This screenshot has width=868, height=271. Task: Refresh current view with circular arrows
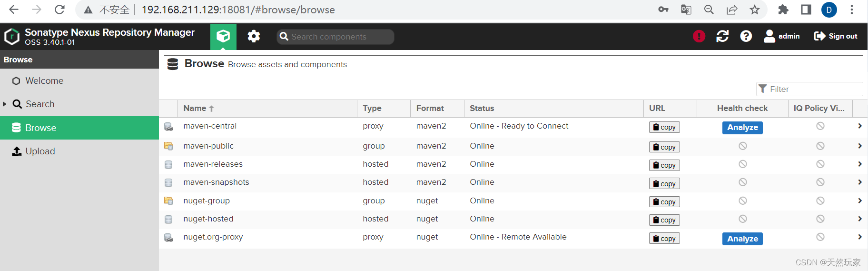coord(722,36)
